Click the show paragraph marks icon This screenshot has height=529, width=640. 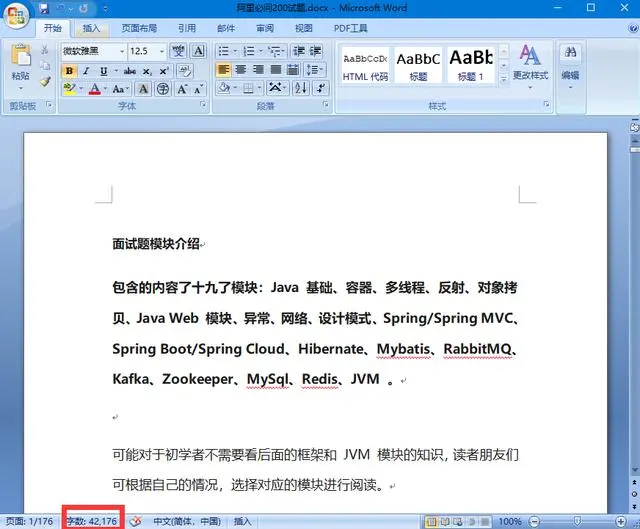320,88
